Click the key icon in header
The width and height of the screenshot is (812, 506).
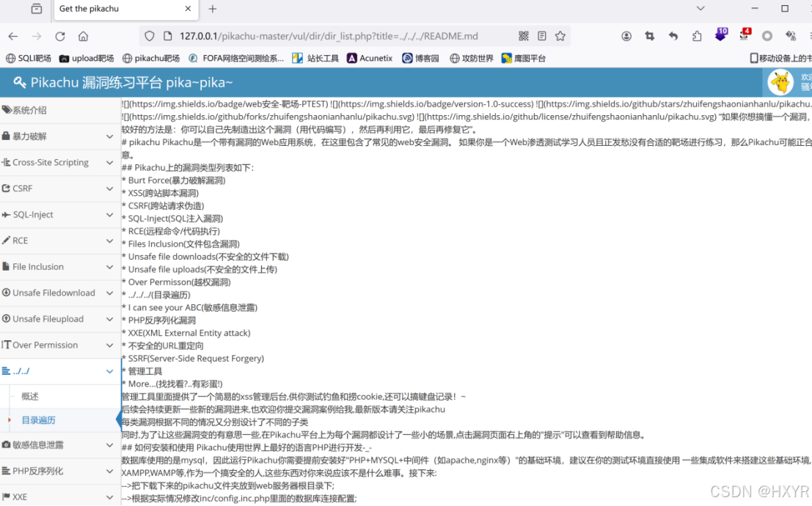pos(20,82)
